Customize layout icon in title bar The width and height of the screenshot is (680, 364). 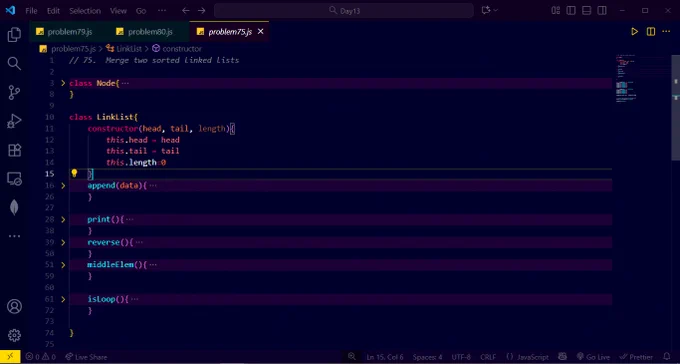click(x=556, y=10)
